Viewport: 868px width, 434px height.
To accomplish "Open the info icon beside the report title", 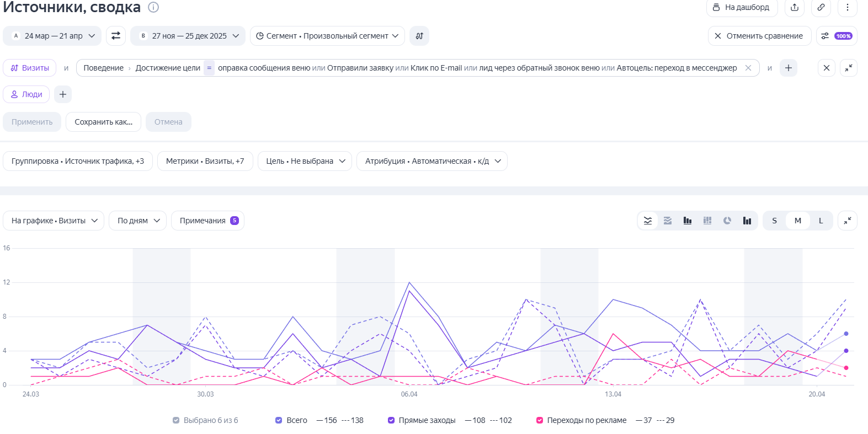I will (x=154, y=7).
